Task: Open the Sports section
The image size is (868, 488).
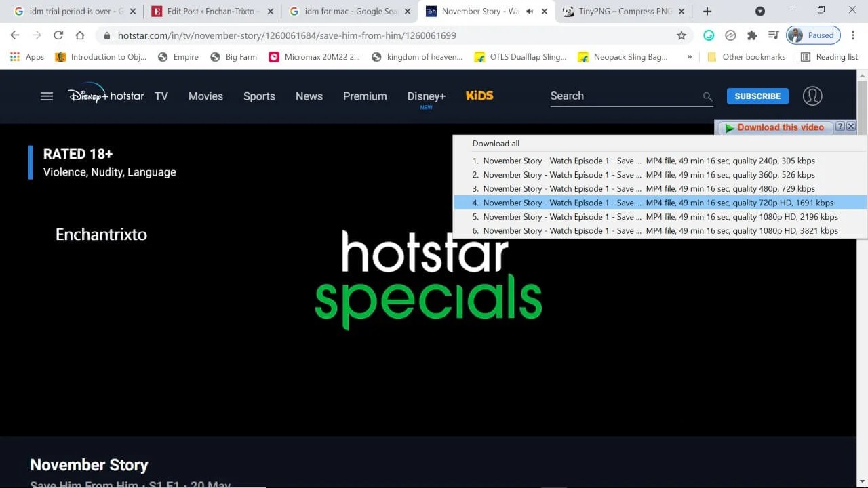Action: click(x=259, y=96)
